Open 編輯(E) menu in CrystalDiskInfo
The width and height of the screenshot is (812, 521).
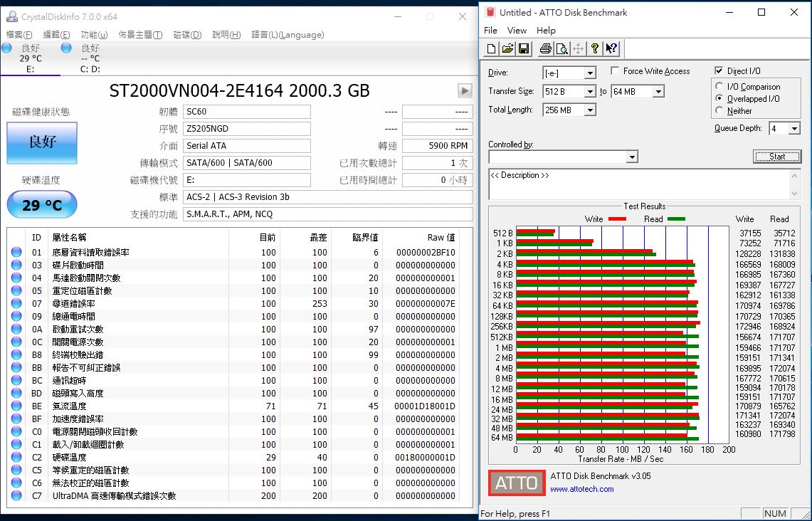pos(56,35)
